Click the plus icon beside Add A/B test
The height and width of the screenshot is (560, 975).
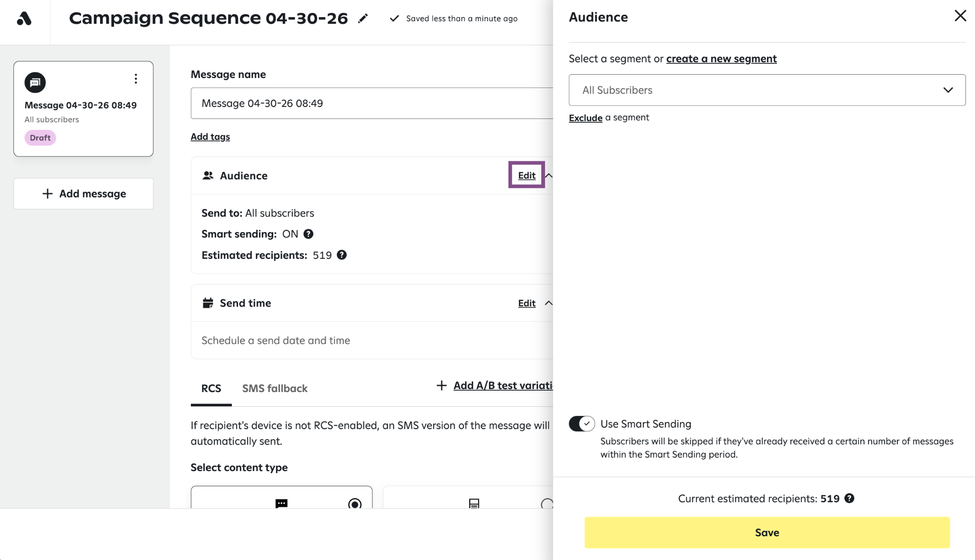click(442, 385)
